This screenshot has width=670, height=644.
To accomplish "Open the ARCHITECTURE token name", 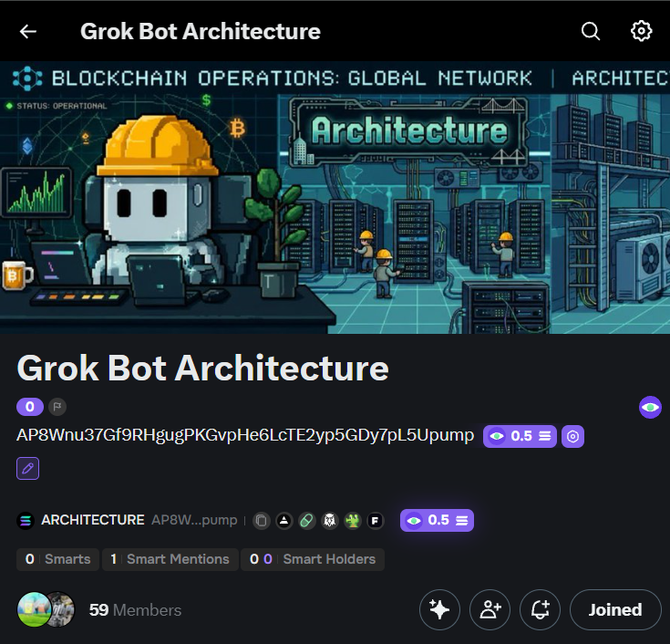I will coord(93,520).
